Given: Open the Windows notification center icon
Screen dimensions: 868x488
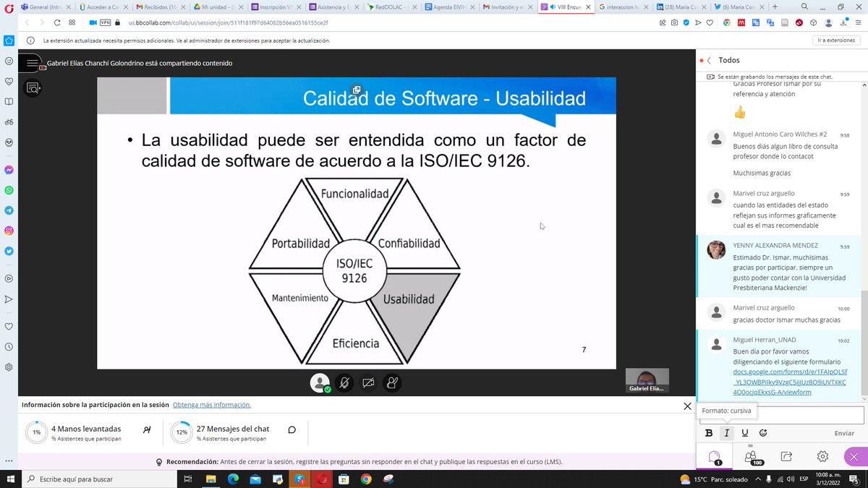Looking at the screenshot, I should (853, 479).
